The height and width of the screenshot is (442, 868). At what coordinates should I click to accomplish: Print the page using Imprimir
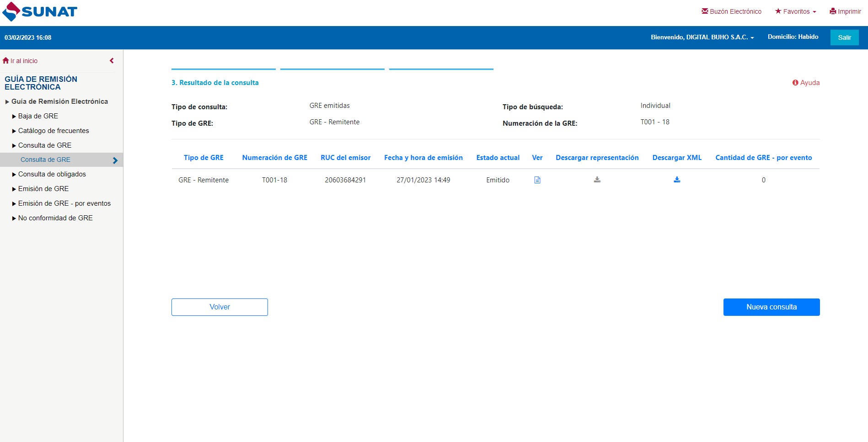[845, 11]
